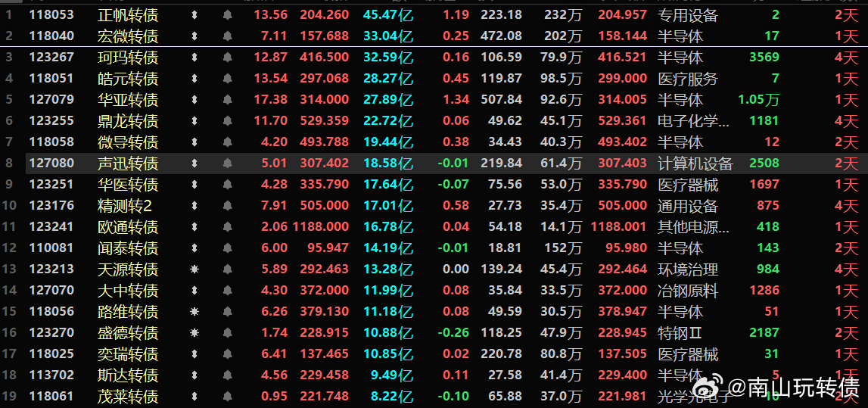Click the bell icon in the 大中转债 row

(x=227, y=291)
